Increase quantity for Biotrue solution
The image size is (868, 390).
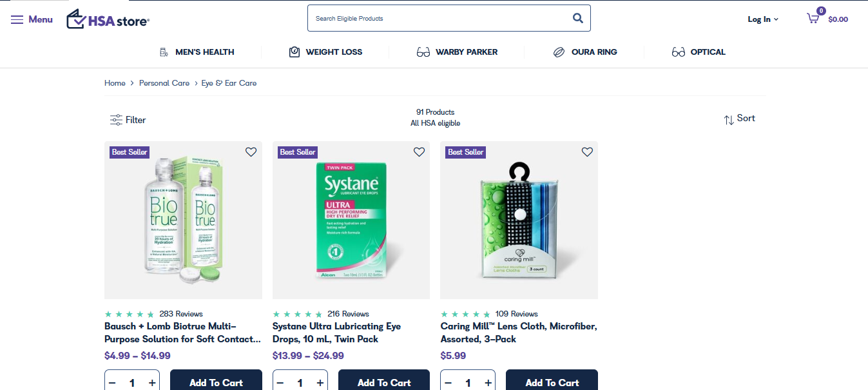coord(152,383)
